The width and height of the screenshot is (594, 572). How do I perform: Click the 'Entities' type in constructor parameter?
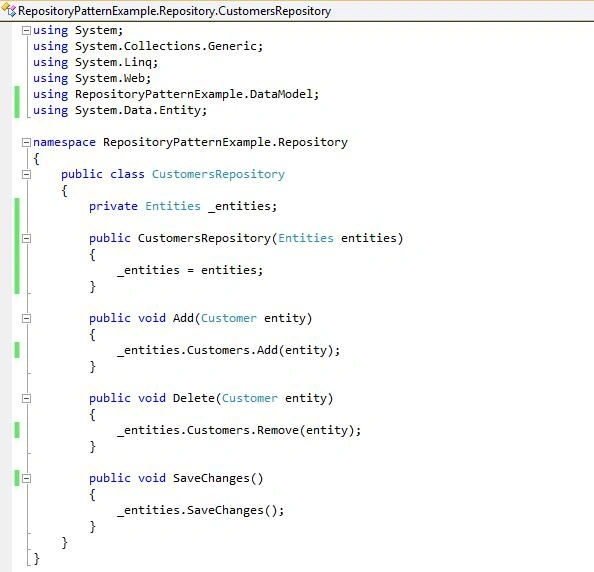coord(306,239)
